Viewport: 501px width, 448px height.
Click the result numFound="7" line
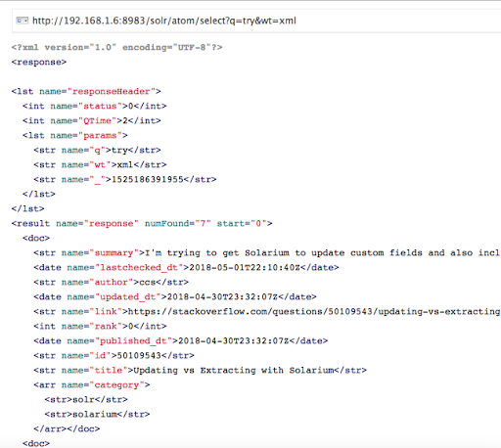[142, 224]
